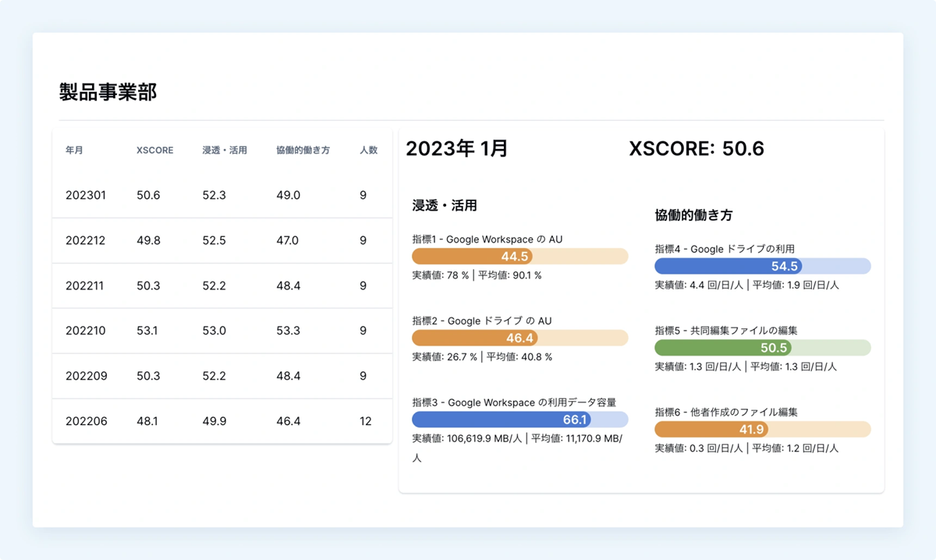936x560 pixels.
Task: Open the 協働的働き方 section heading
Action: [x=685, y=214]
